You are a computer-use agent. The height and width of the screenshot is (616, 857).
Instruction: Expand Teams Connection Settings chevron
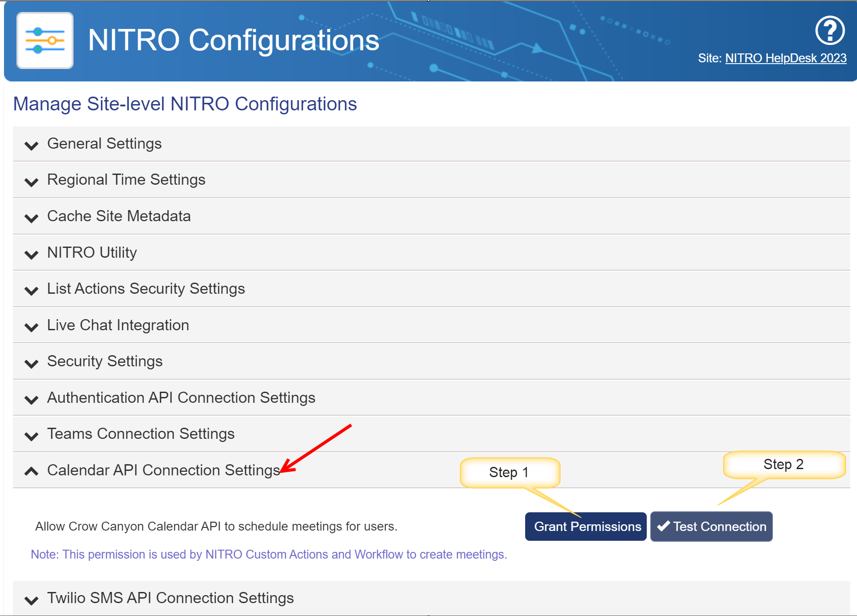pos(31,436)
